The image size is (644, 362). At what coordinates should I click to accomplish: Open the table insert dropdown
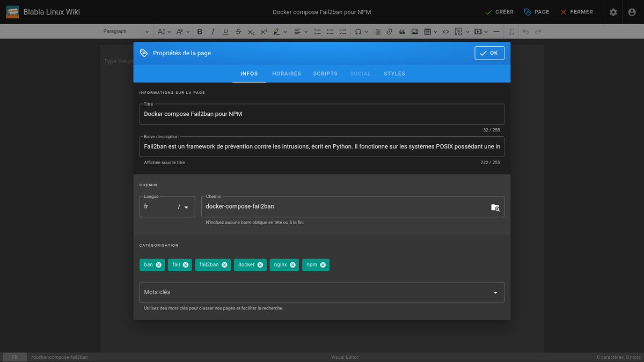[x=434, y=32]
